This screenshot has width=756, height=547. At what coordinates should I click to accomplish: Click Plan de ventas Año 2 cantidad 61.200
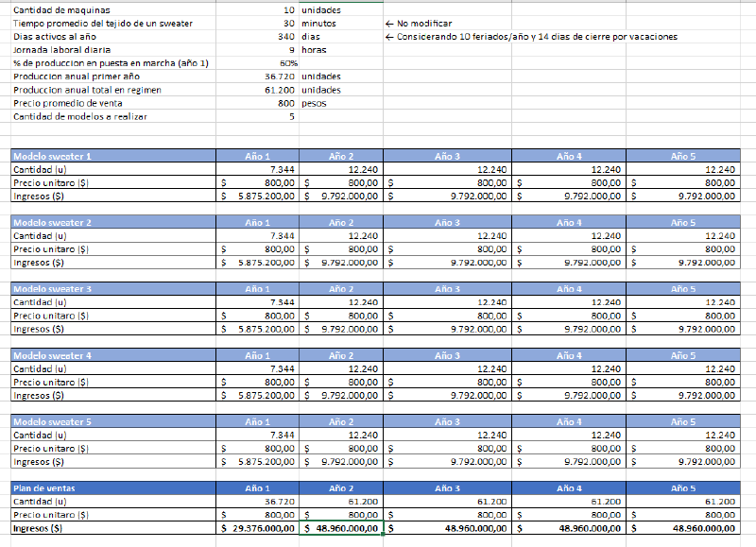(x=341, y=502)
